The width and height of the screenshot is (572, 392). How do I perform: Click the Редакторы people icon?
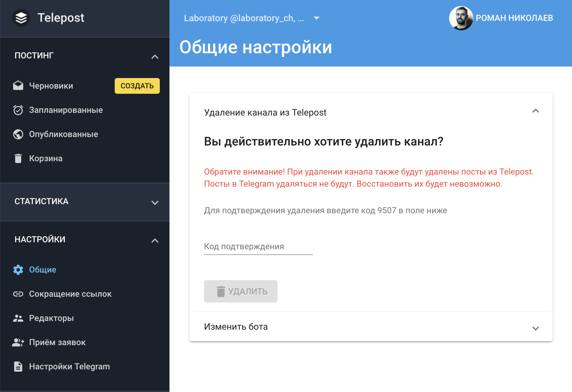point(18,318)
